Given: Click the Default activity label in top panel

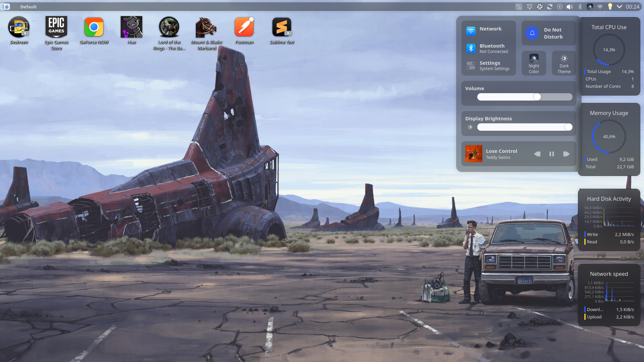Looking at the screenshot, I should coord(29,7).
